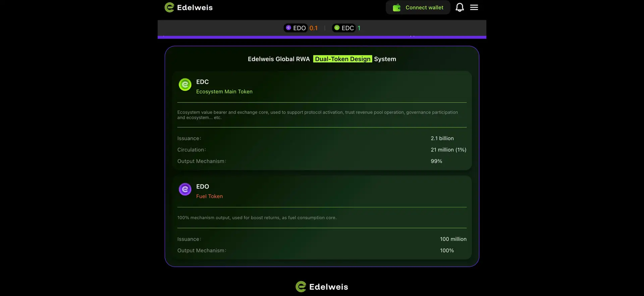Open the hamburger menu

tap(474, 7)
